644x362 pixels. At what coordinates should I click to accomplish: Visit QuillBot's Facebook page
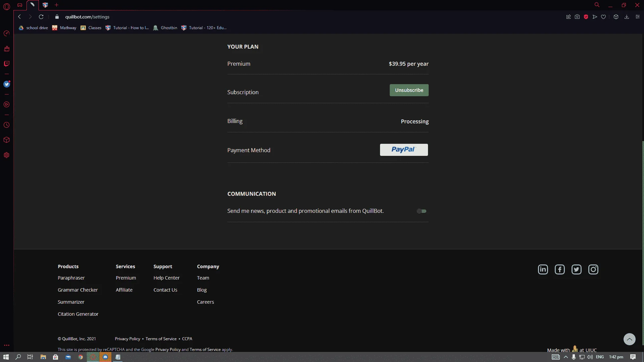click(560, 269)
